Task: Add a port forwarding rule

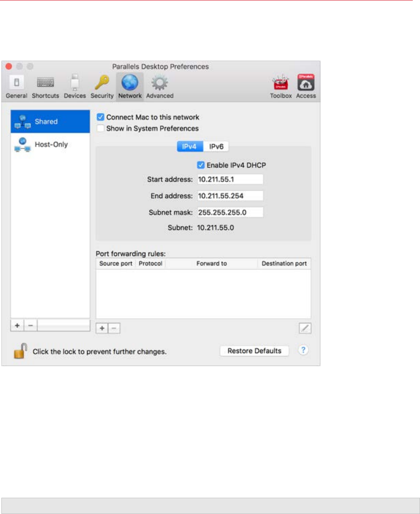Action: [x=102, y=328]
